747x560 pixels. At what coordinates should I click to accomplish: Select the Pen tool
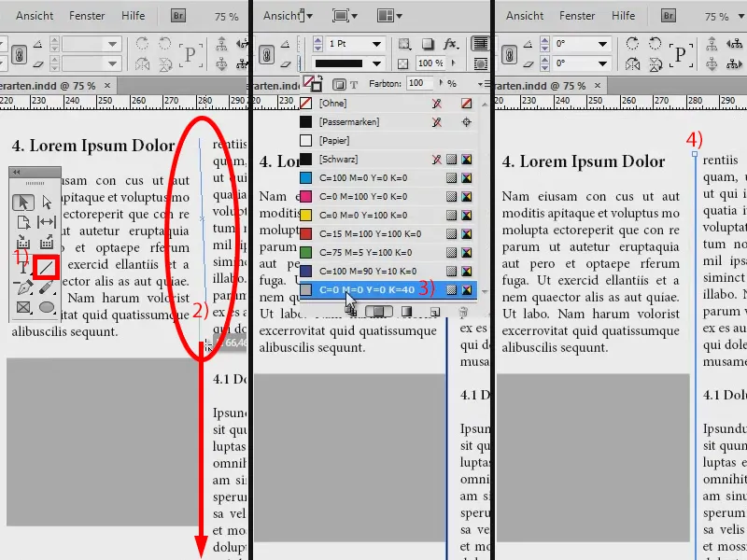[22, 287]
